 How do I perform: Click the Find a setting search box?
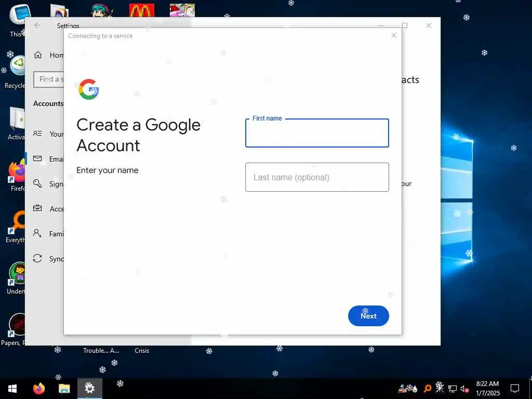pos(48,79)
